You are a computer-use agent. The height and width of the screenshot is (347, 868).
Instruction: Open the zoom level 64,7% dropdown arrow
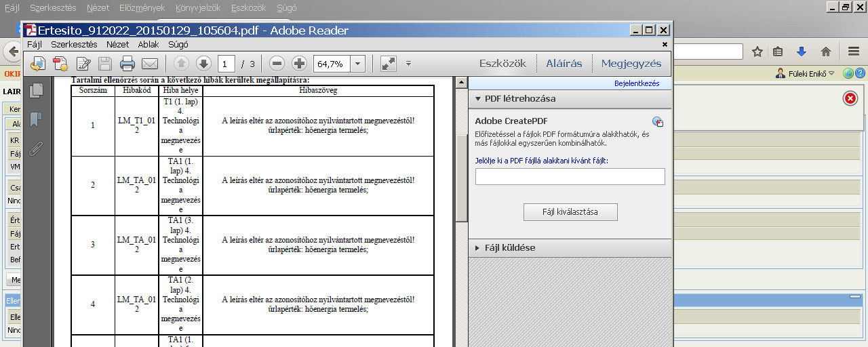pos(358,64)
